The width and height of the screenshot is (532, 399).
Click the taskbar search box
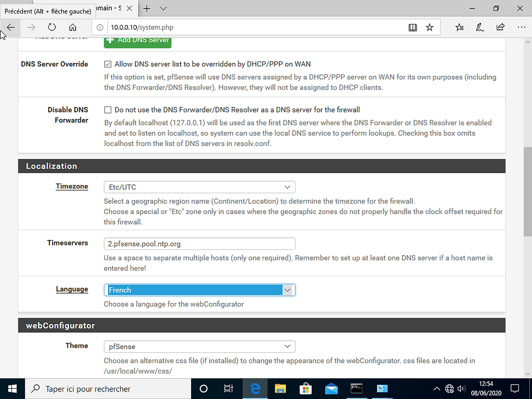point(108,389)
